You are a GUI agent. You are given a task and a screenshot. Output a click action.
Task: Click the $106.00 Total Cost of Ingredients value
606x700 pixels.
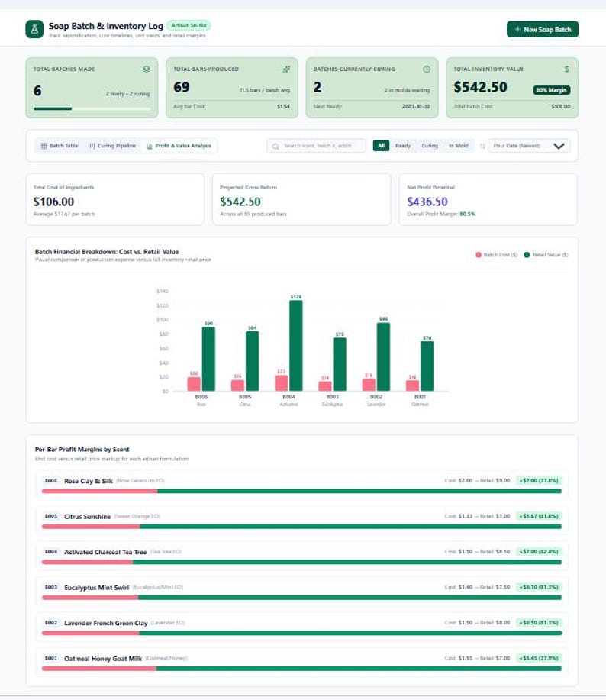53,202
